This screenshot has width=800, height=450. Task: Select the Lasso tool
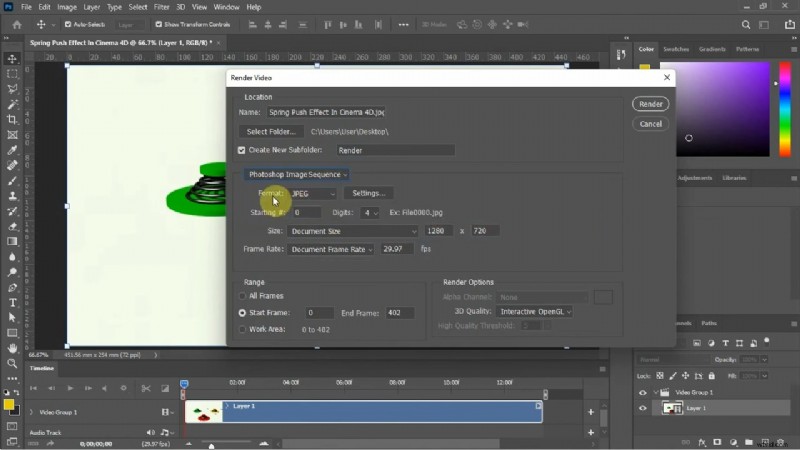[12, 89]
